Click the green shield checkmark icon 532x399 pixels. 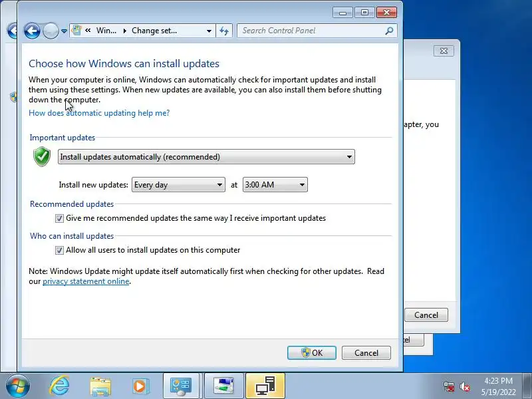pos(42,156)
